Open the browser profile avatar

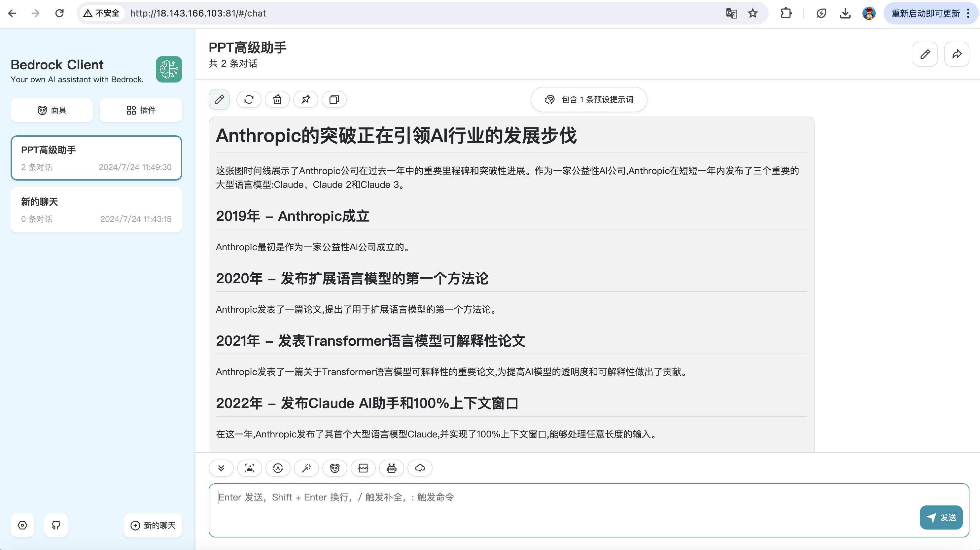869,13
